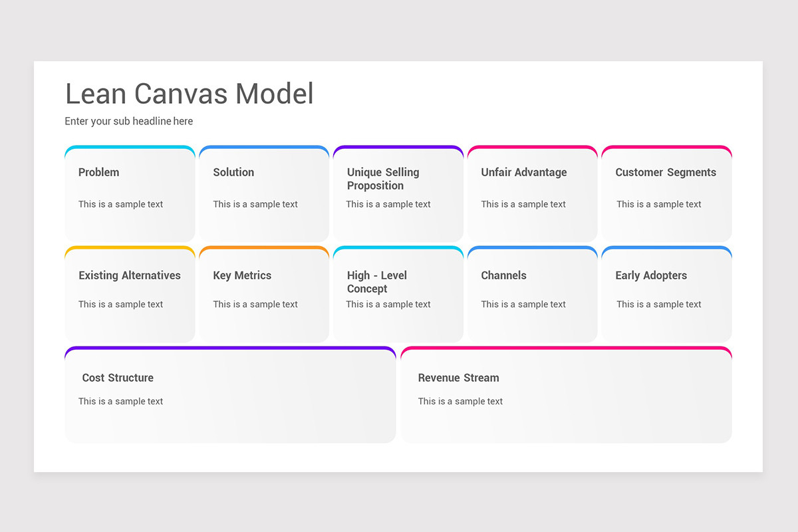Click the Revenue Stream heading
This screenshot has height=532, width=798.
[x=458, y=378]
